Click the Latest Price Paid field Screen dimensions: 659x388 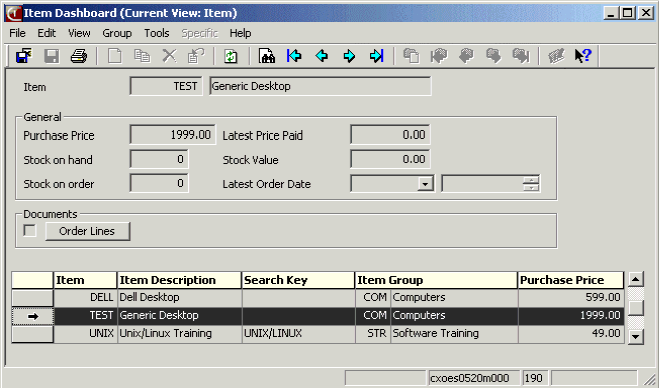click(x=390, y=135)
